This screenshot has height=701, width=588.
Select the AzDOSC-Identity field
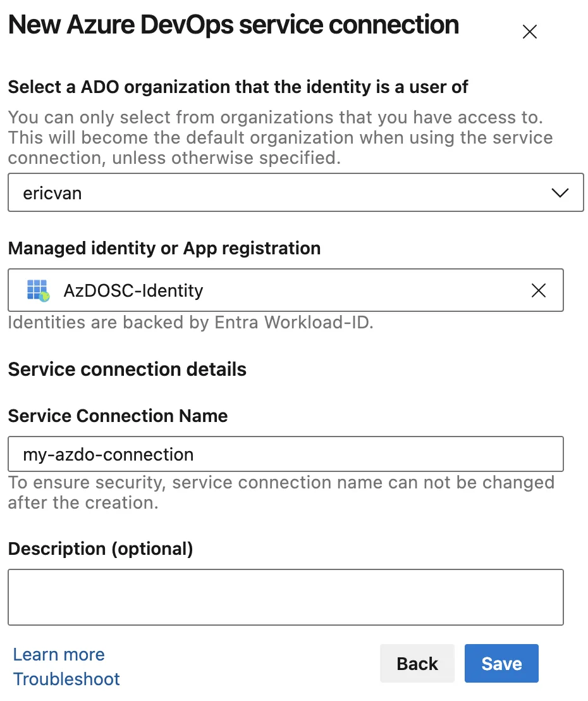[x=286, y=290]
